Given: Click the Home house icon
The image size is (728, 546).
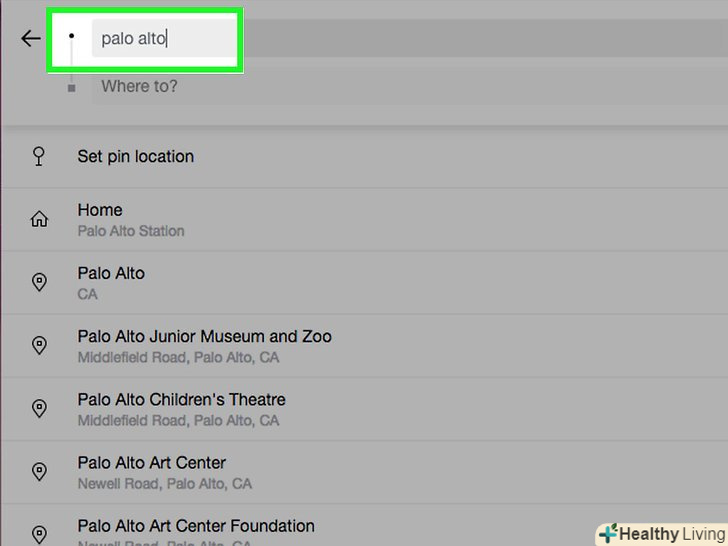Looking at the screenshot, I should pyautogui.click(x=39, y=219).
